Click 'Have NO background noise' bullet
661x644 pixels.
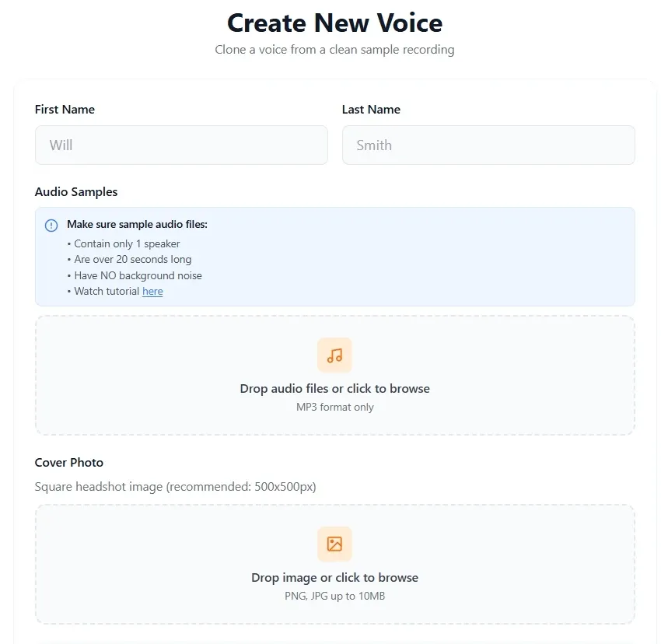(138, 275)
